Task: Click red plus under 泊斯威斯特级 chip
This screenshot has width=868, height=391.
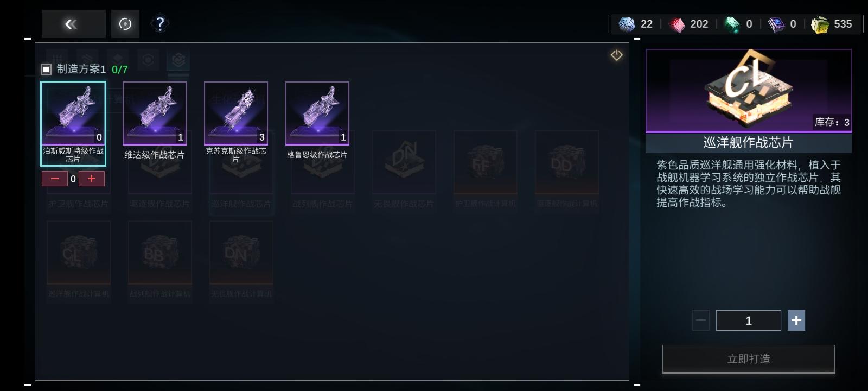Action: 92,179
